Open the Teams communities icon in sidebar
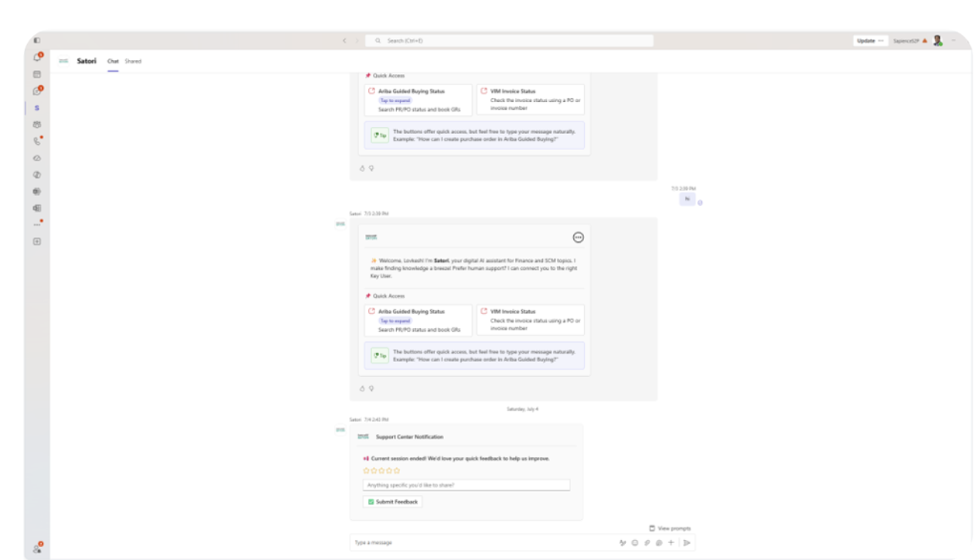The image size is (977, 560). 37,125
